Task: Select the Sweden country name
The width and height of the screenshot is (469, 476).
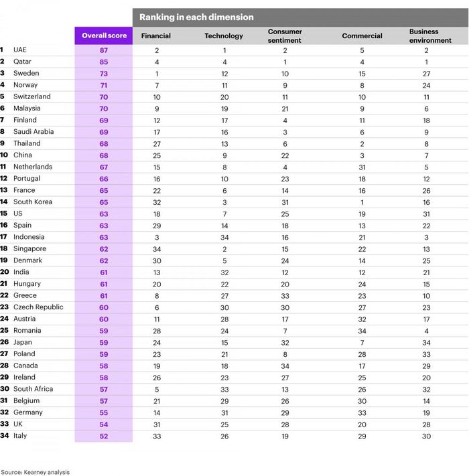Action: tap(26, 73)
